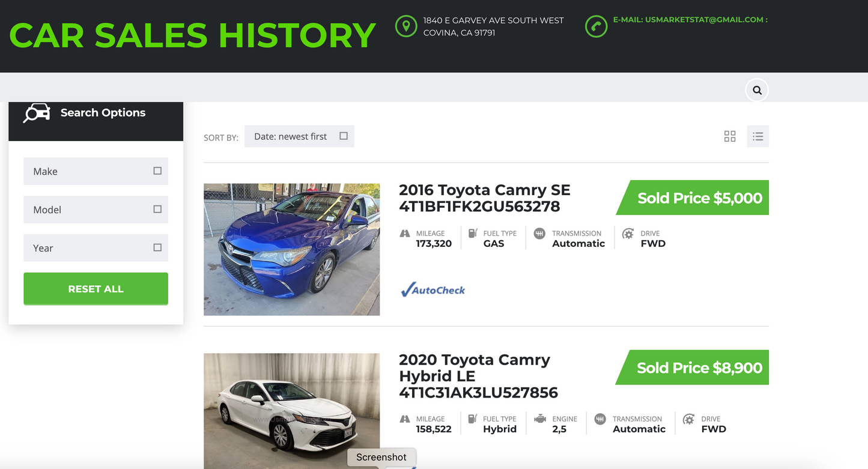
Task: Click the fuel pump icon for 2016 Camry
Action: point(473,234)
